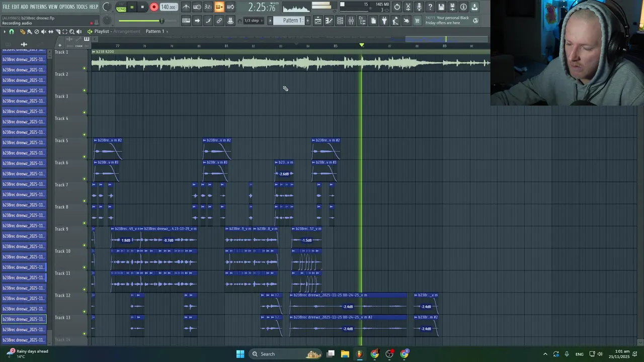The height and width of the screenshot is (362, 644).
Task: Open the Mixer view icon
Action: pyautogui.click(x=351, y=21)
